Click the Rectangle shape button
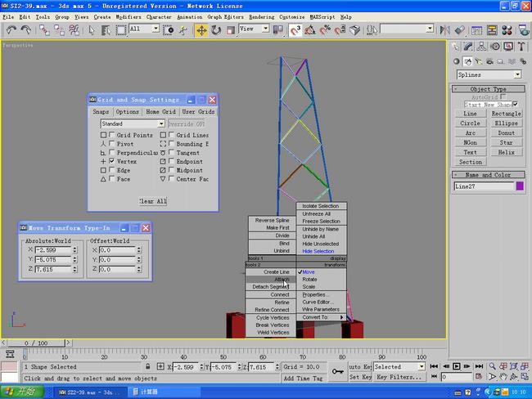 [x=506, y=114]
